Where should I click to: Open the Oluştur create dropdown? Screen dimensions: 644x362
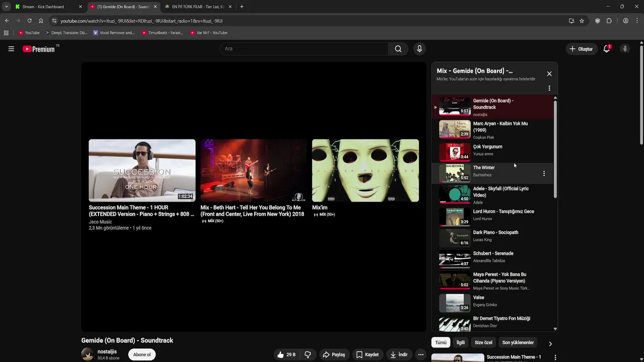pos(581,49)
